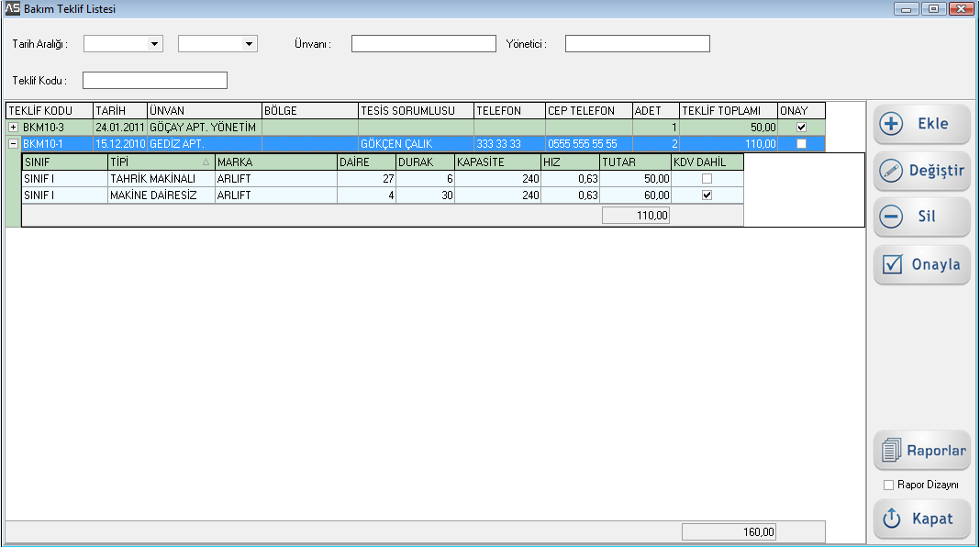Click the DURAK sub-table column header

click(x=425, y=162)
